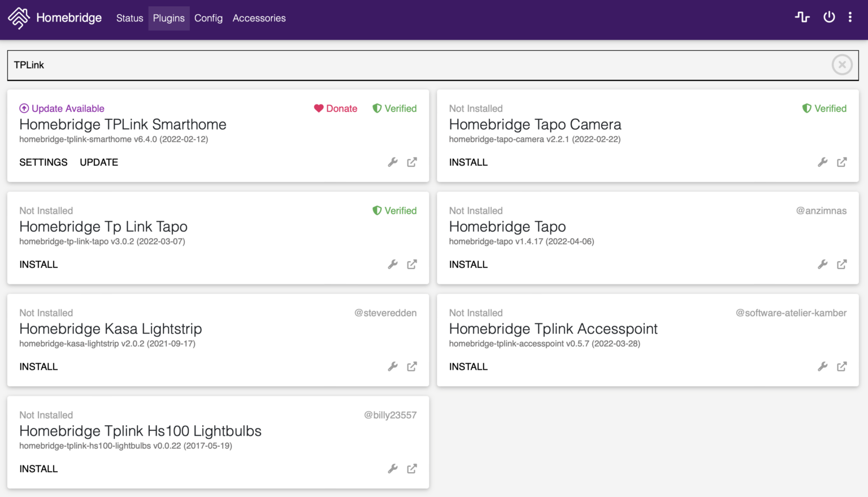Open external link for Homebridge Kasa Lightstrip
868x497 pixels.
click(412, 367)
